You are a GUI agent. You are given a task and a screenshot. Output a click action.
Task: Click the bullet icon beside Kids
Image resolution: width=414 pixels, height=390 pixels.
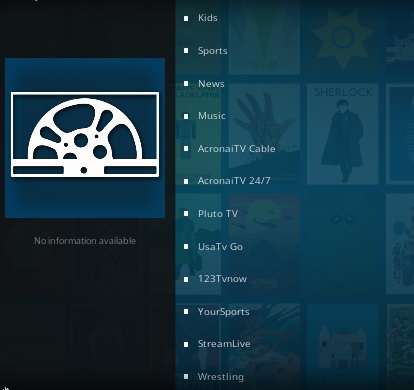[186, 18]
